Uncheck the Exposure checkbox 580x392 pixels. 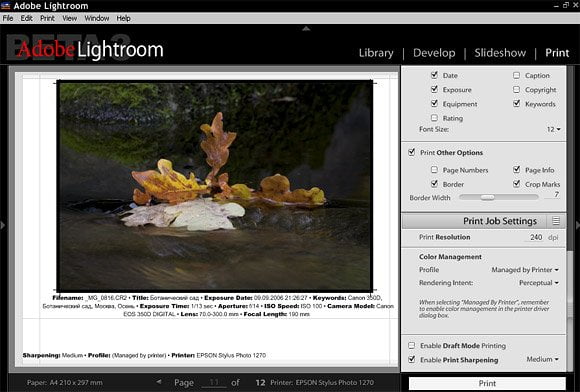[x=434, y=89]
